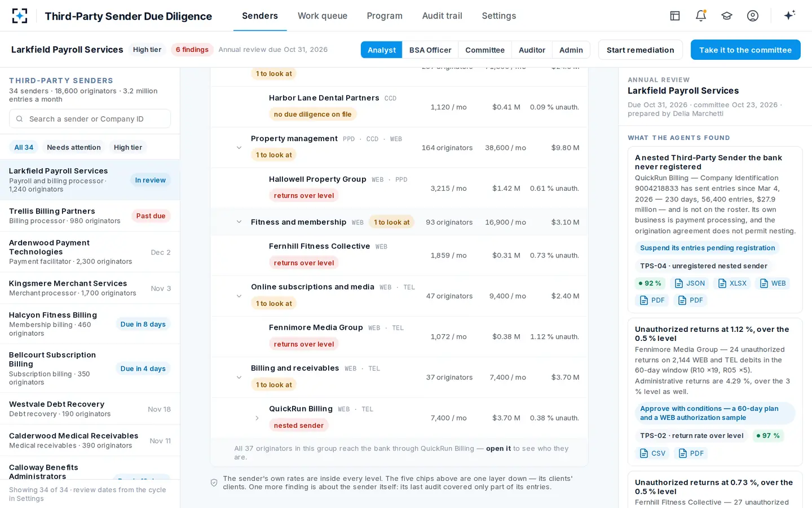Screen dimensions: 812x508
Task: Focus the sender search field
Action: tap(90, 119)
